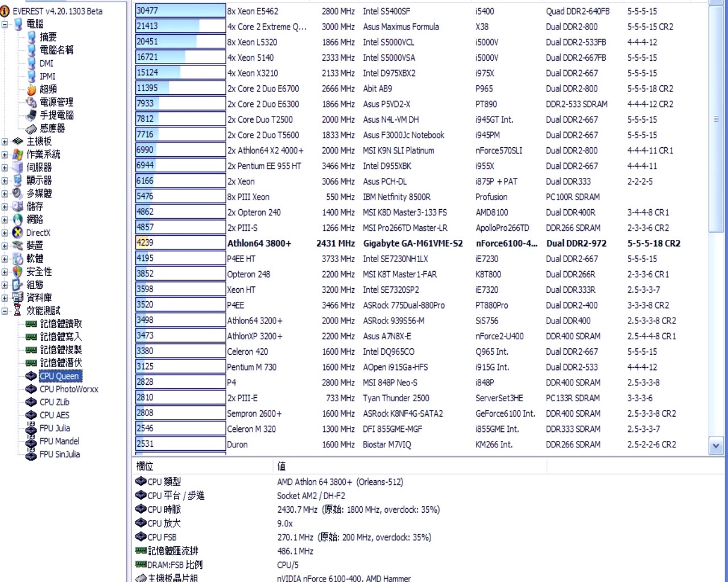728x582 pixels.
Task: Expand the 儲存 tree node
Action: (x=5, y=207)
